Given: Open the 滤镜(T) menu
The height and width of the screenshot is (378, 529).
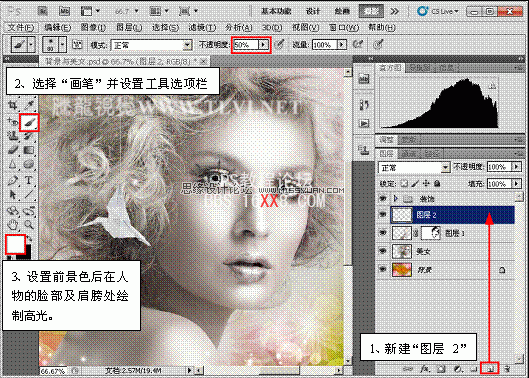Looking at the screenshot, I should tap(202, 27).
